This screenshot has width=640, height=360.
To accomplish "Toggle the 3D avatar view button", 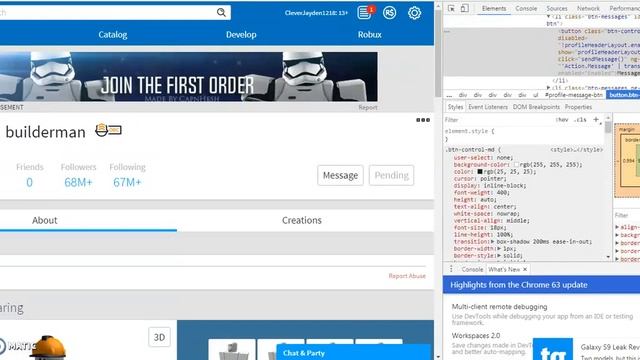I will (x=159, y=337).
